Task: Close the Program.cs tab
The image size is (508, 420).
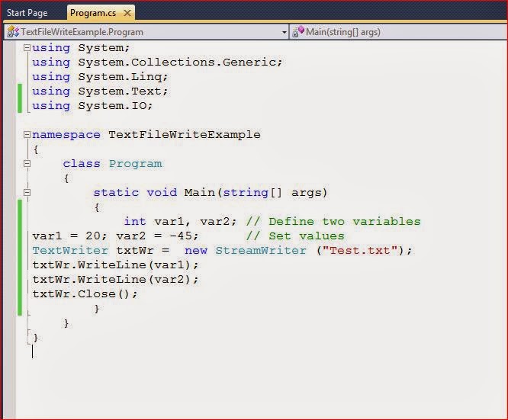Action: (x=127, y=13)
